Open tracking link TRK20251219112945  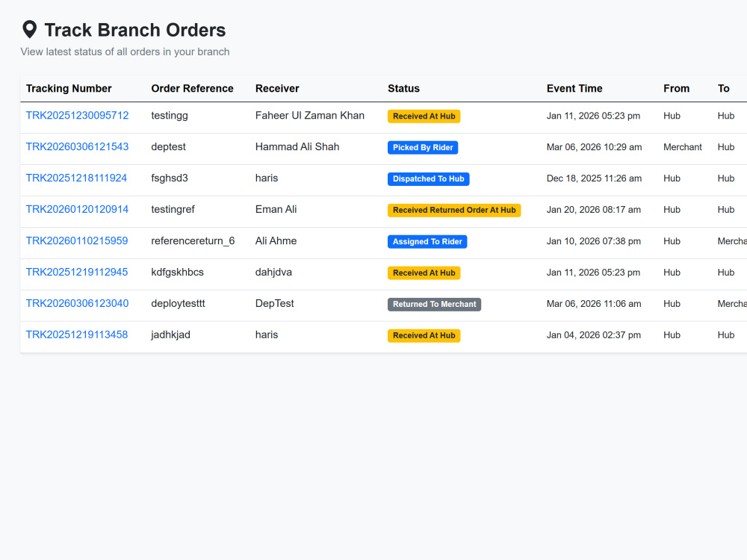(77, 273)
